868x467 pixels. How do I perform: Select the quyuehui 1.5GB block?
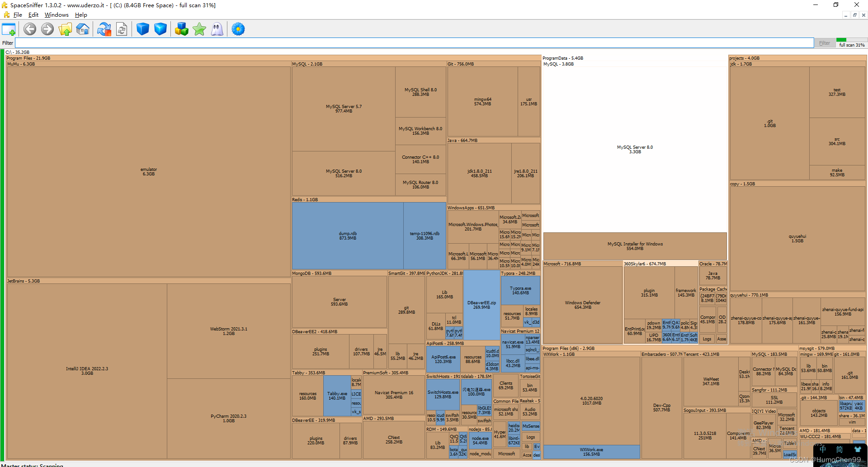click(797, 239)
